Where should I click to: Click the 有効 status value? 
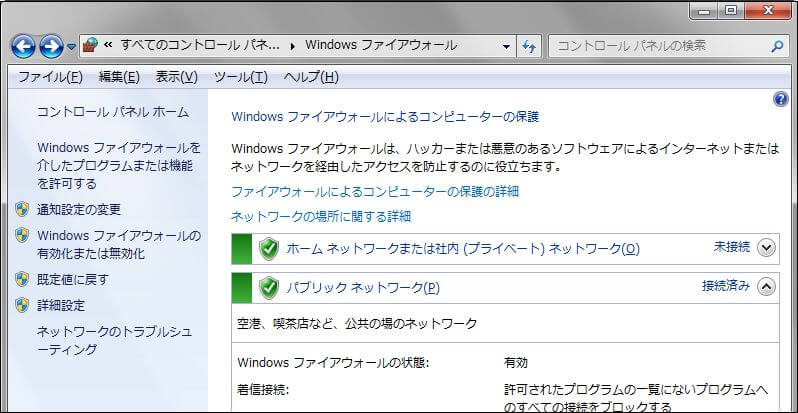click(x=516, y=363)
